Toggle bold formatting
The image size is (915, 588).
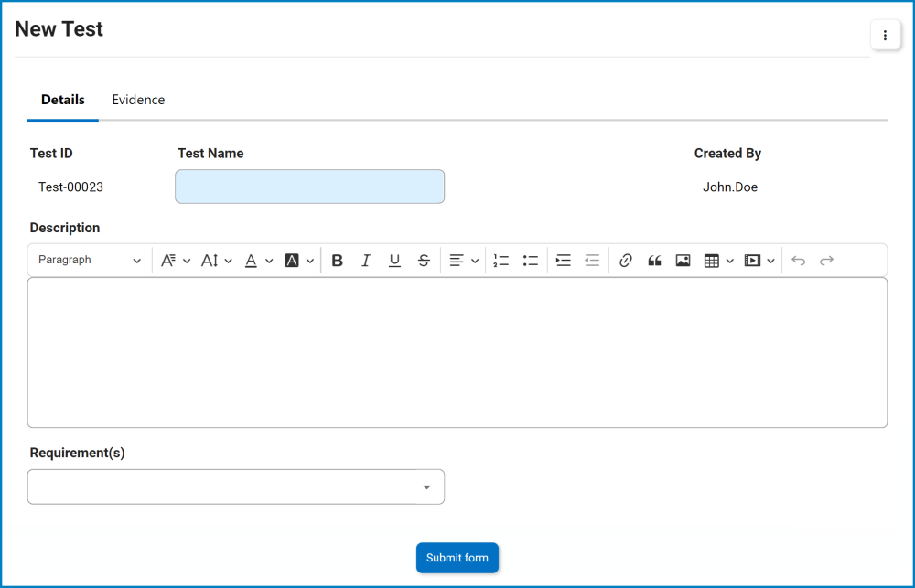coord(337,261)
